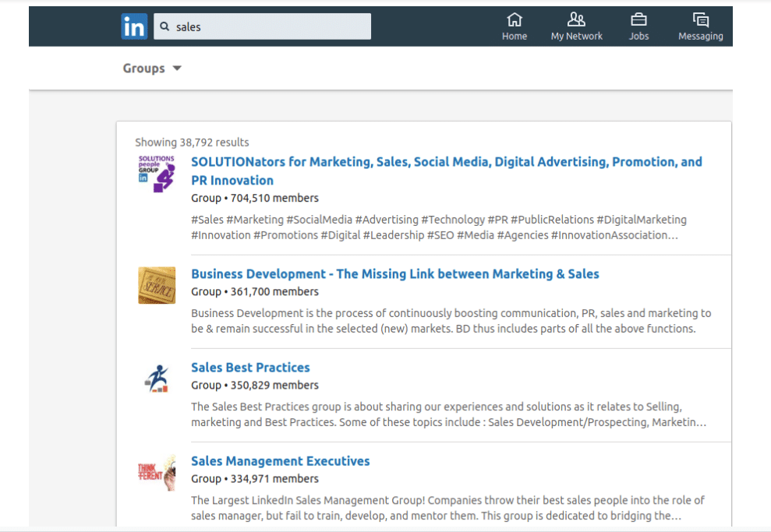Open Jobs briefcase icon
Screen dimensions: 771x532
638,19
